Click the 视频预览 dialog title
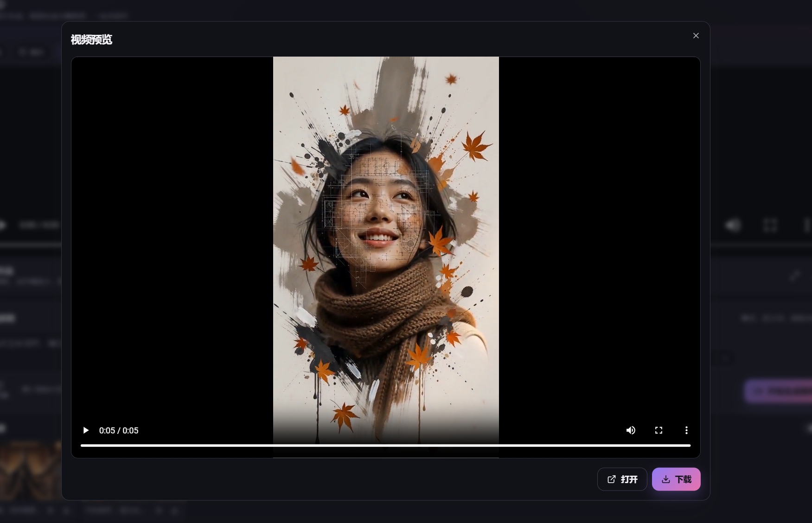 (x=91, y=39)
